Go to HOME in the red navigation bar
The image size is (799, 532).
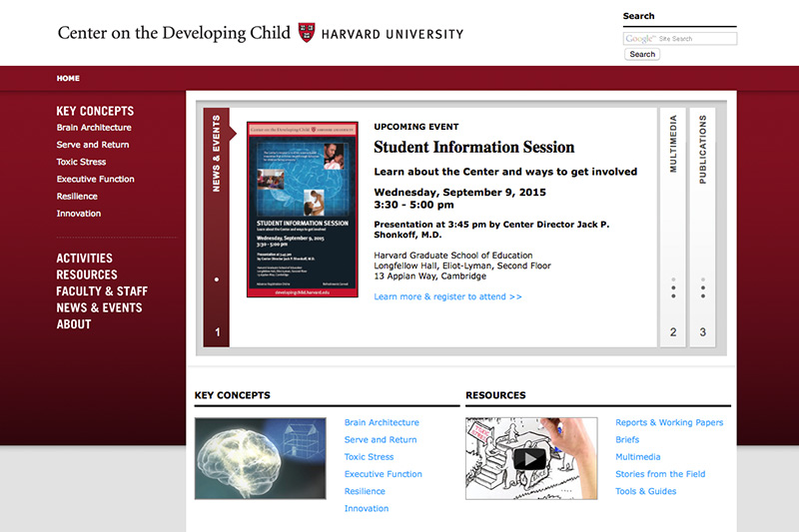68,79
